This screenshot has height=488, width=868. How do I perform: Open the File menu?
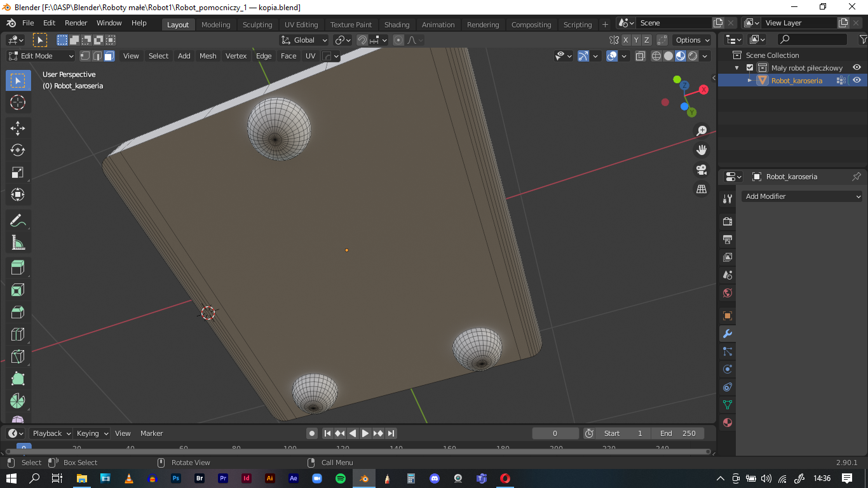[28, 23]
